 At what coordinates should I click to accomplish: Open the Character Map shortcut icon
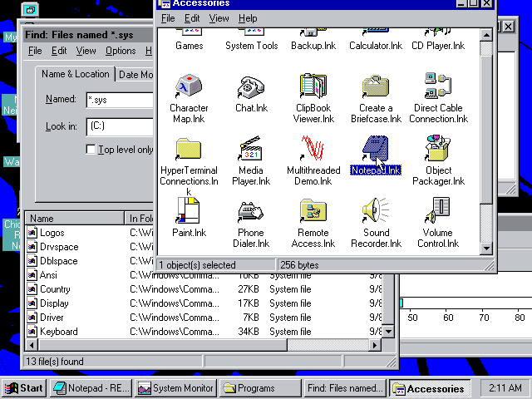189,86
